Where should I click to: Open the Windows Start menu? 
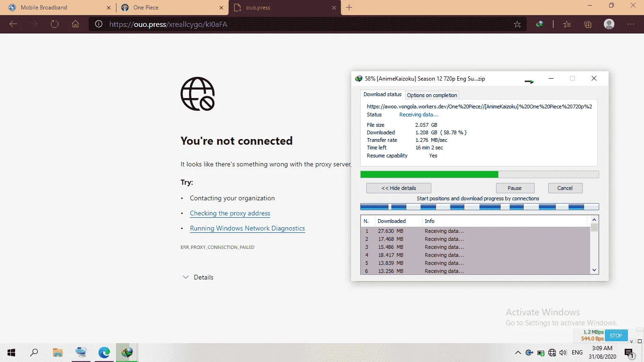[x=11, y=352]
